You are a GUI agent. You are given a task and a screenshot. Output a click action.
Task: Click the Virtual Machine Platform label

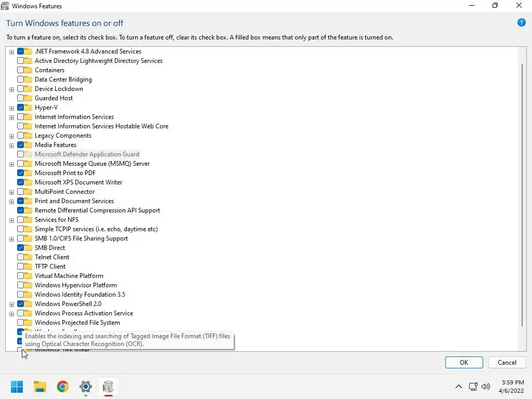coord(69,276)
